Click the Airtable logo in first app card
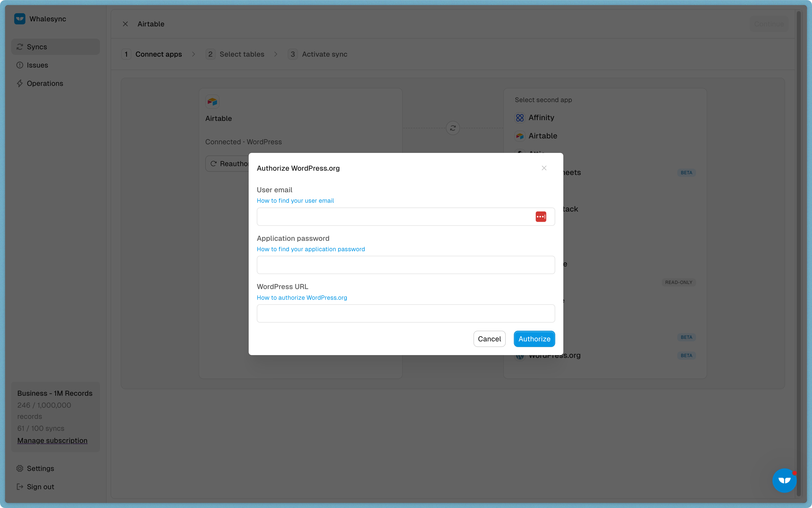This screenshot has width=812, height=508. click(x=212, y=101)
